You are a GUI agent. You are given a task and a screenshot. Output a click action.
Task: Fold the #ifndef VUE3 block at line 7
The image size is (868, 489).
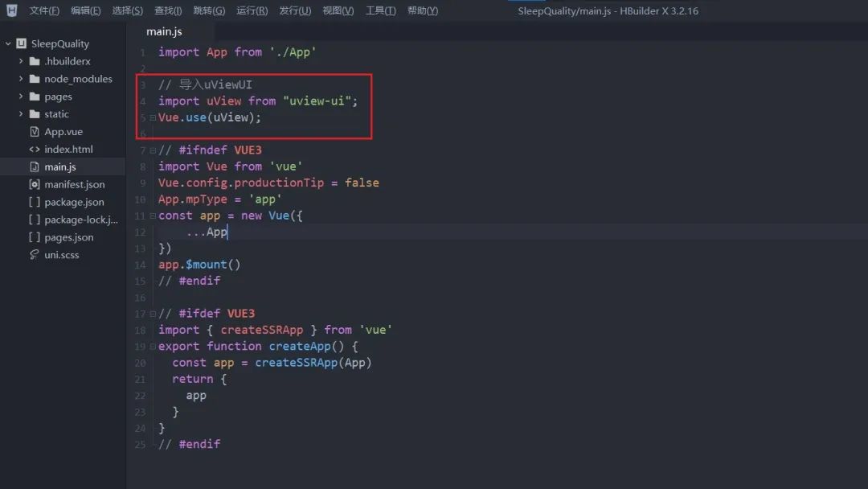click(x=153, y=150)
